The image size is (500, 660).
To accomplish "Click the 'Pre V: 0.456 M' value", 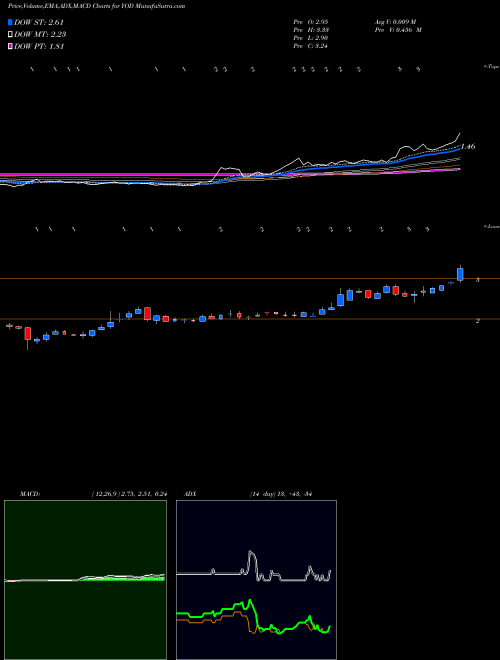I will tap(398, 30).
